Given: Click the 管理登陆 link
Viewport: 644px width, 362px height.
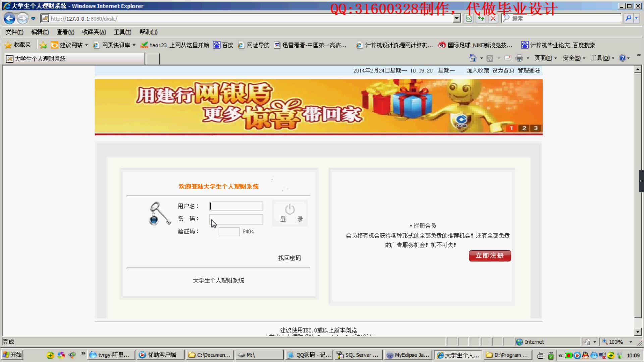Looking at the screenshot, I should (x=529, y=70).
